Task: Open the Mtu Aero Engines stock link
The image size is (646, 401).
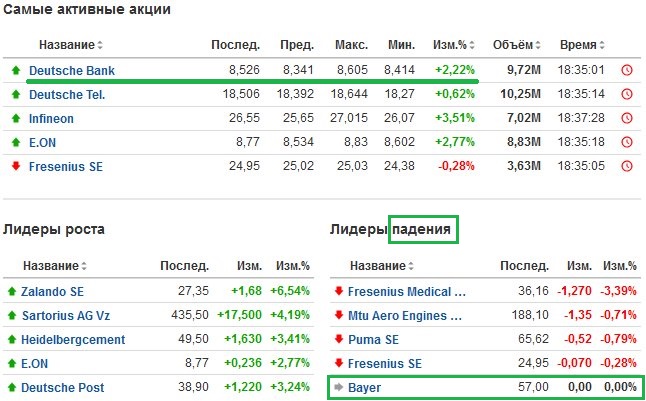Action: [x=405, y=315]
